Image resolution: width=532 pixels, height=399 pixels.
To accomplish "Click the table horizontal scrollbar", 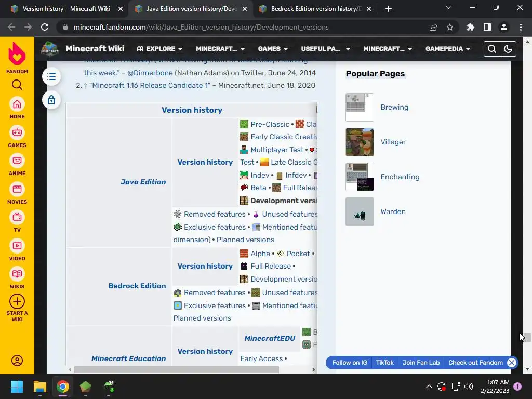I will [x=177, y=369].
